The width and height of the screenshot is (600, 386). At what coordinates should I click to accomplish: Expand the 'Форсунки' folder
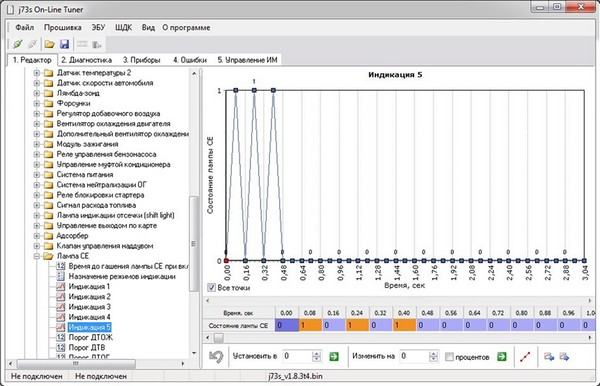pyautogui.click(x=37, y=103)
